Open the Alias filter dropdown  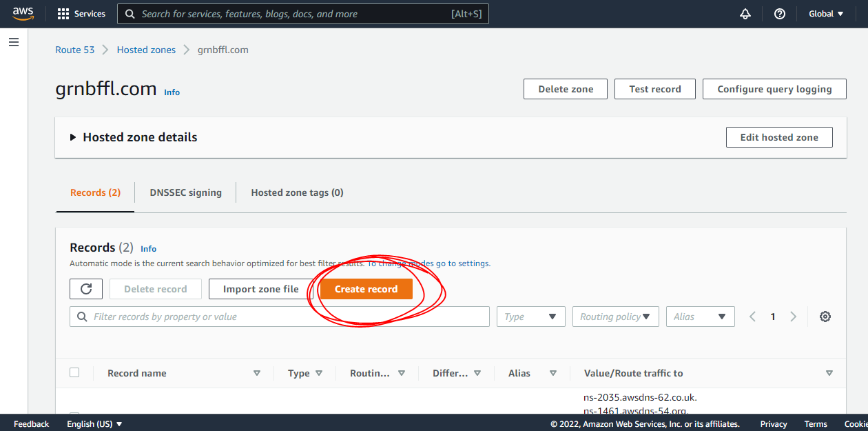(701, 317)
